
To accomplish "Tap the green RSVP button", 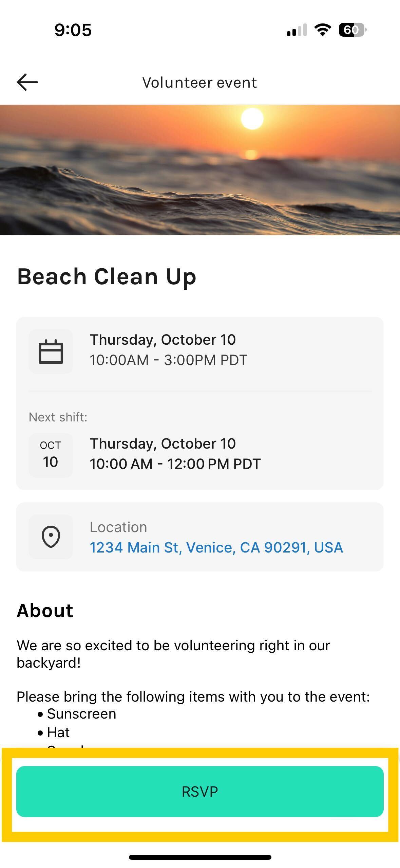I will [x=200, y=791].
